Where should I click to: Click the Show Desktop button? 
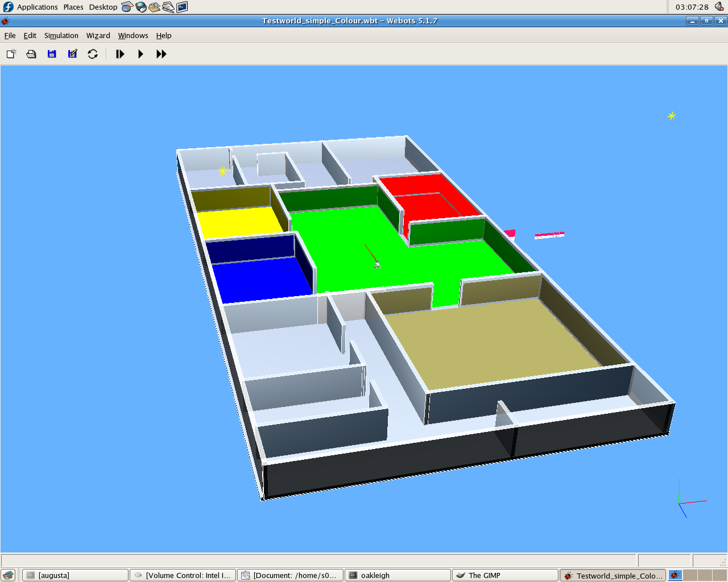8,575
